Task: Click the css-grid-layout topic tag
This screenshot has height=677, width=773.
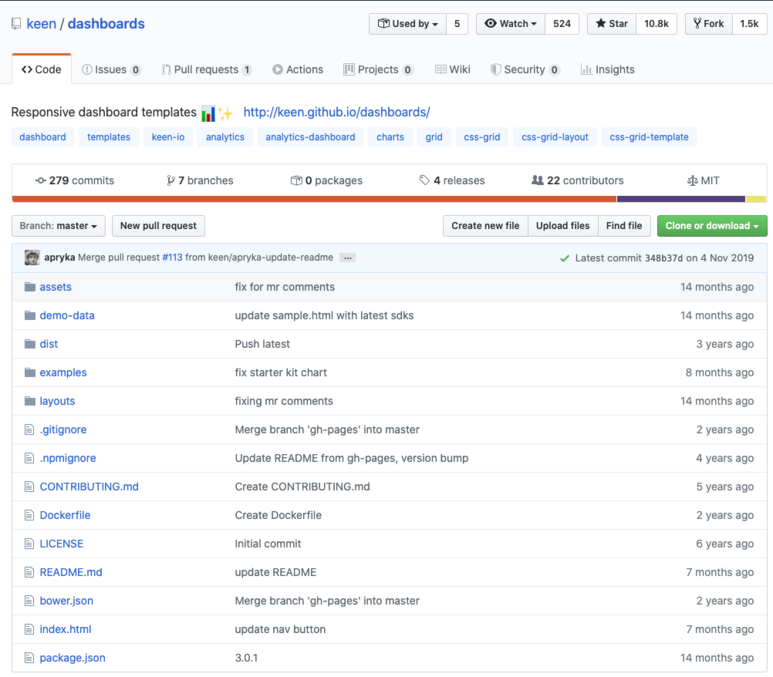Action: click(555, 137)
